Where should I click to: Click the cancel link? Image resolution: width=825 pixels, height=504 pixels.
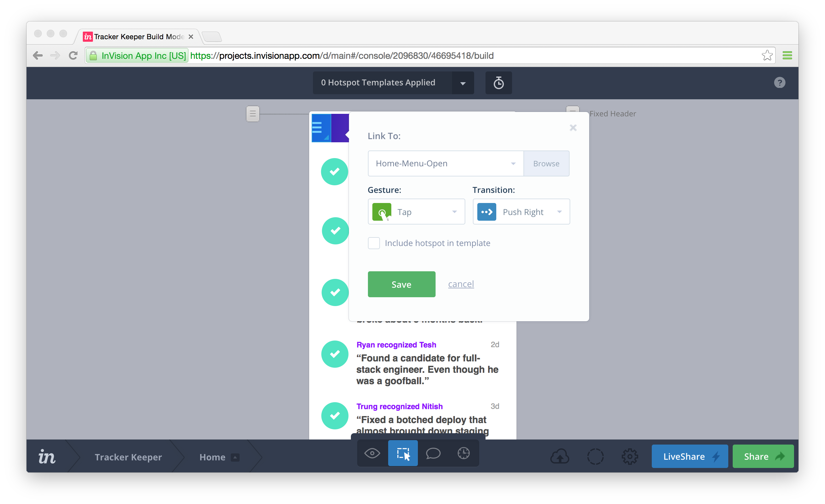(x=461, y=284)
